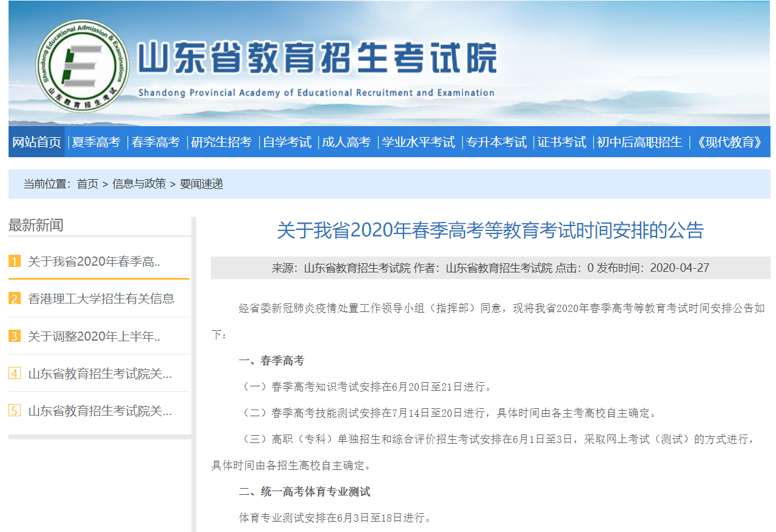This screenshot has width=776, height=532.
Task: Open news item 关于调整2020年上半年..
Action: pos(94,336)
